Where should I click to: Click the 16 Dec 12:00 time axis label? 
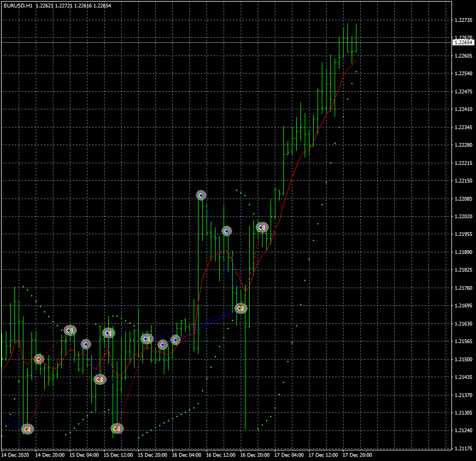tap(221, 455)
